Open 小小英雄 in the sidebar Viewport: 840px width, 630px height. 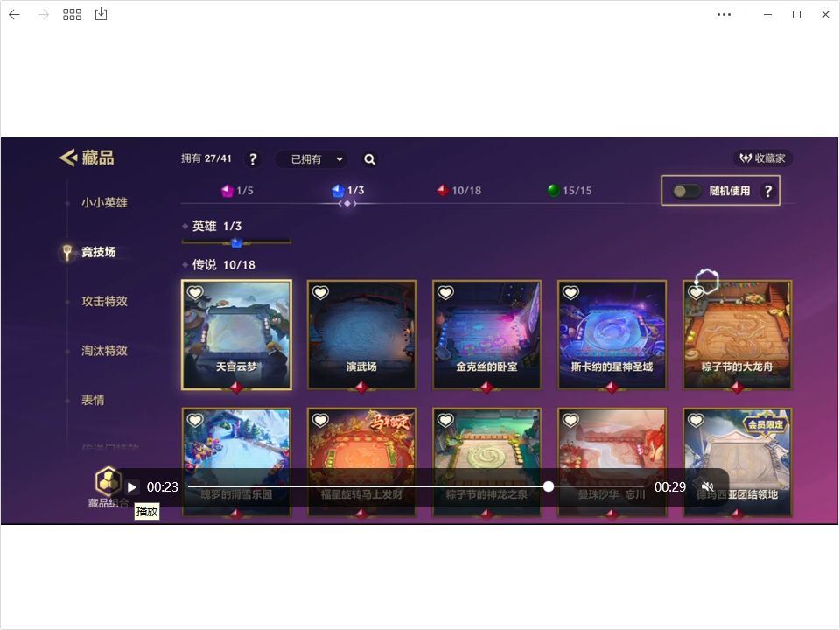104,202
